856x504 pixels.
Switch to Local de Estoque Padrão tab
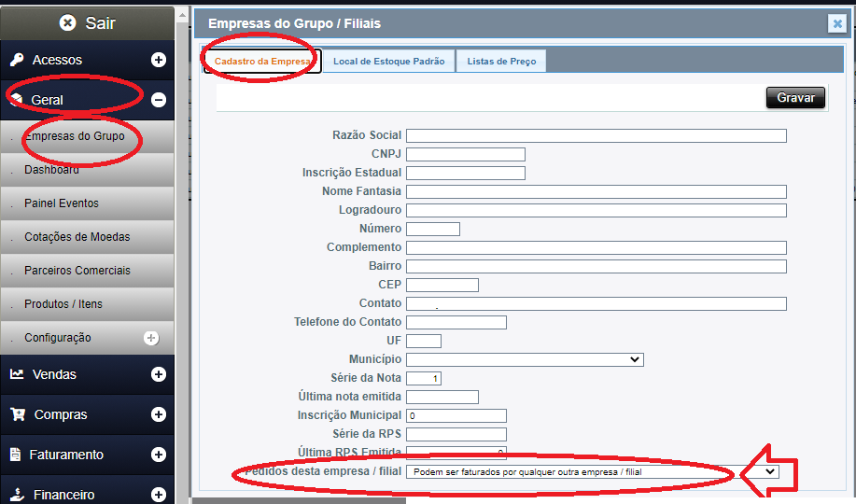388,62
